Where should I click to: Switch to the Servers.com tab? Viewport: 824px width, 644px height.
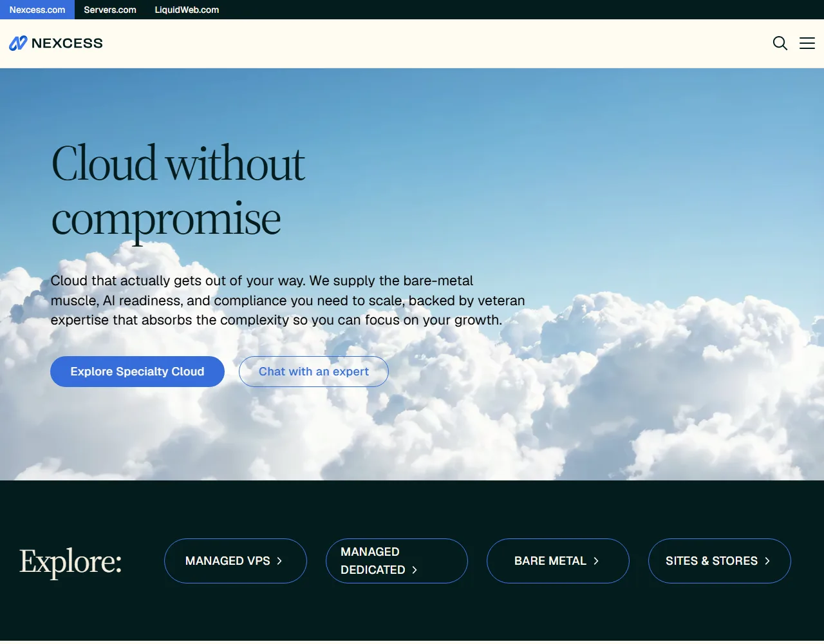[x=110, y=10]
